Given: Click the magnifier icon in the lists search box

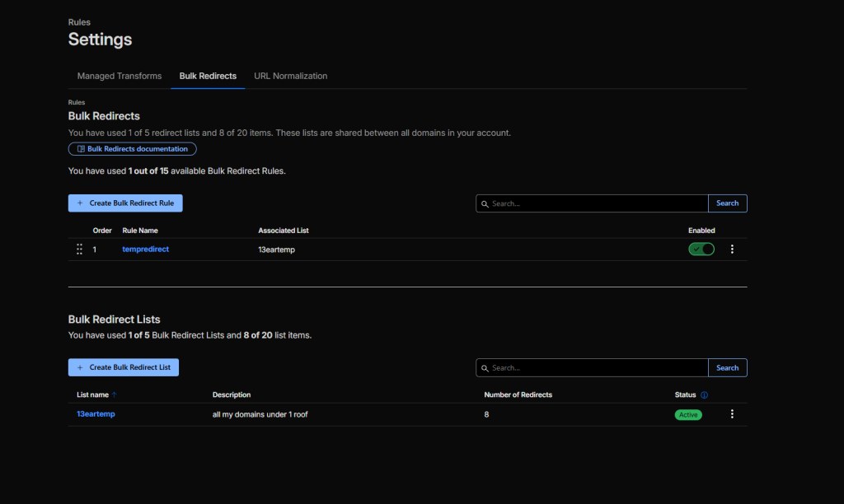Looking at the screenshot, I should pyautogui.click(x=485, y=368).
